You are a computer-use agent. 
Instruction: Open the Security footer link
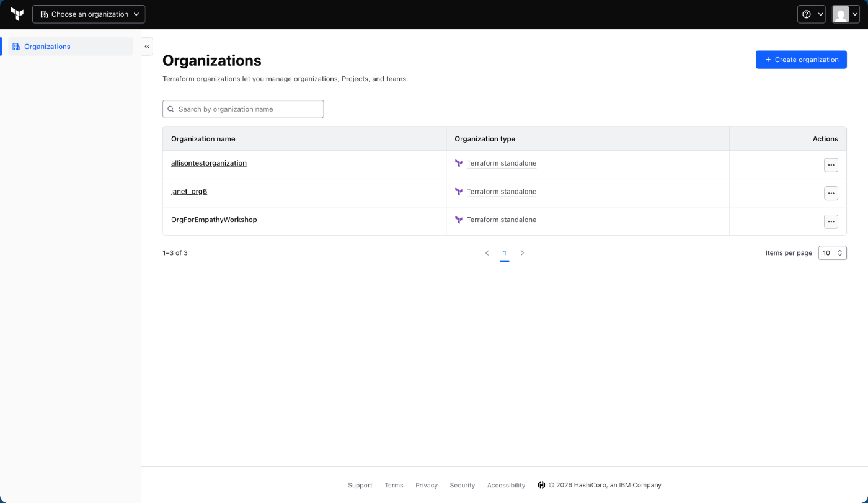[x=463, y=485]
